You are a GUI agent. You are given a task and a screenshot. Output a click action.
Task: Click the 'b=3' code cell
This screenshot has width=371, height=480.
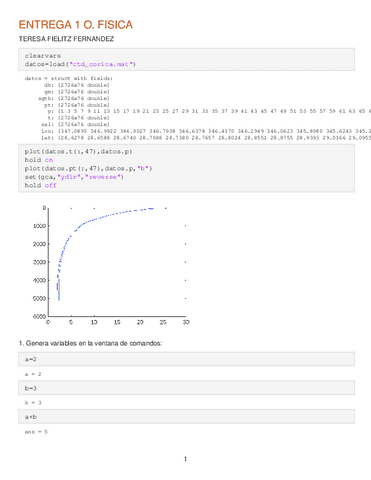(186, 388)
